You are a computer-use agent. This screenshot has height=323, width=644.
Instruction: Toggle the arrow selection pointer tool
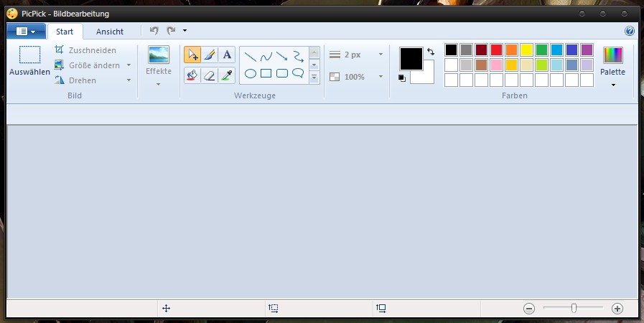tap(192, 55)
